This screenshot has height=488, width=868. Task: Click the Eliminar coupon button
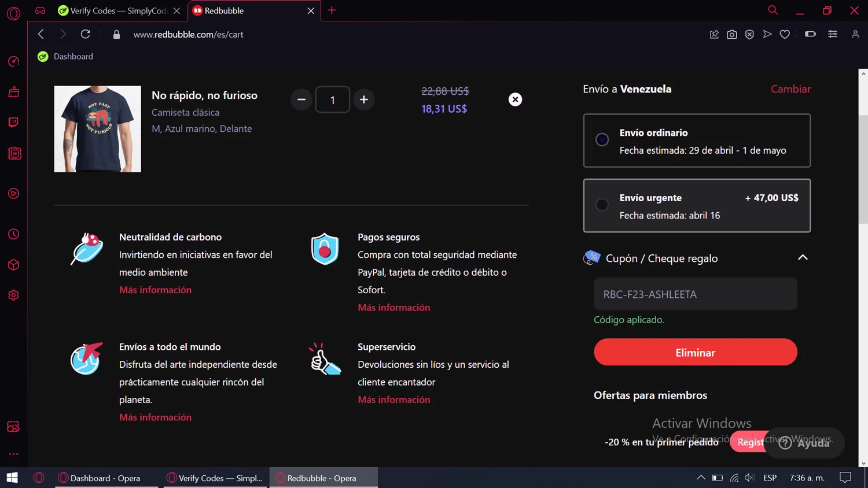click(696, 352)
